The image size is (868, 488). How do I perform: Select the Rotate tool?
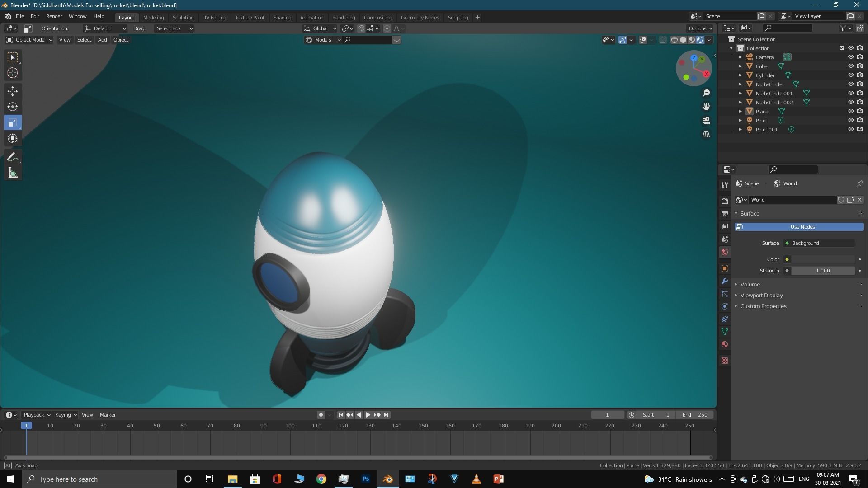point(13,107)
